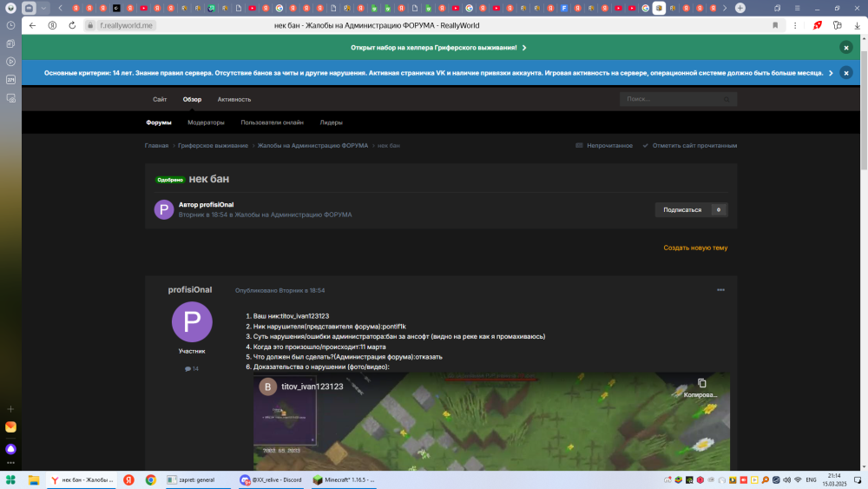The image size is (868, 489).
Task: Open Непрочитанное content link
Action: (x=604, y=146)
